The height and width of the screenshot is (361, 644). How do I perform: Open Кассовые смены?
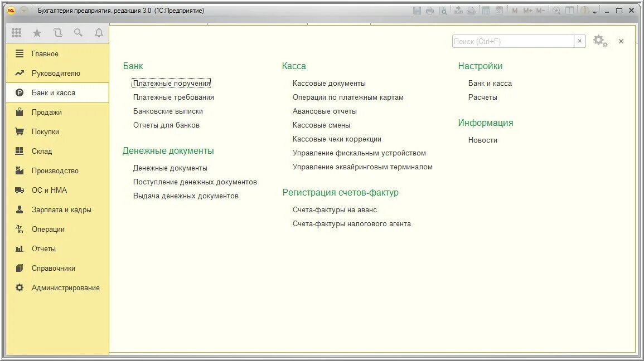click(321, 125)
